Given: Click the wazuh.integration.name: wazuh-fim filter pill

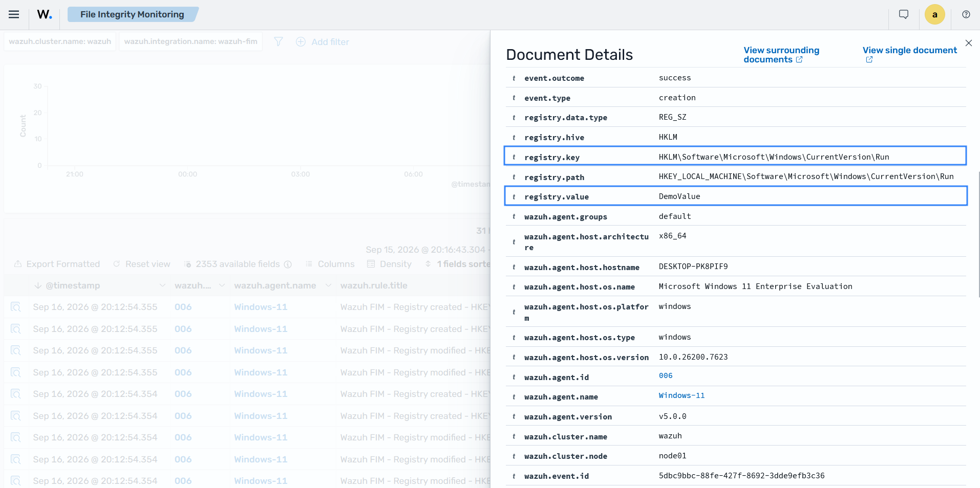Looking at the screenshot, I should tap(190, 41).
